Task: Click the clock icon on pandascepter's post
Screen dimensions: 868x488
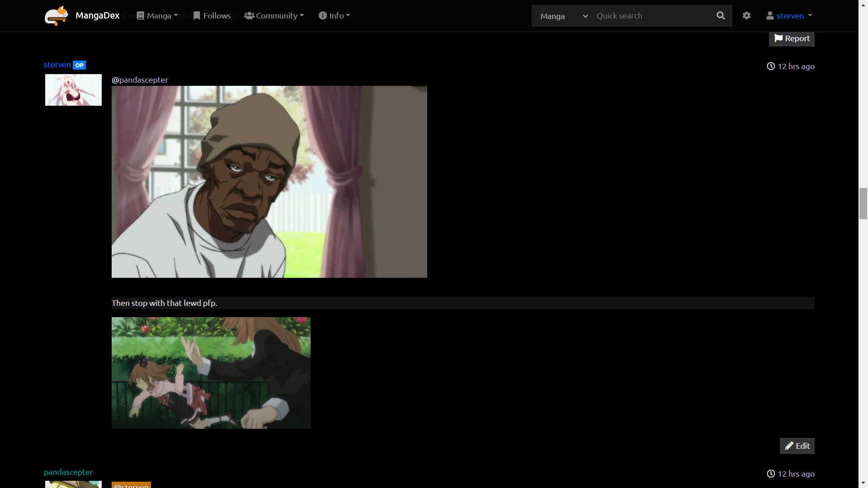Action: pyautogui.click(x=771, y=474)
